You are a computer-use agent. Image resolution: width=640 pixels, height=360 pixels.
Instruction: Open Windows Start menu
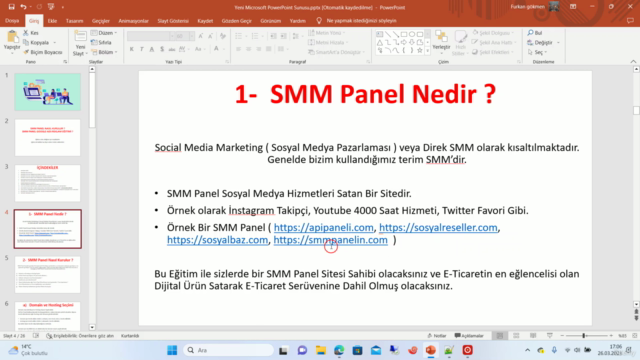(x=172, y=350)
